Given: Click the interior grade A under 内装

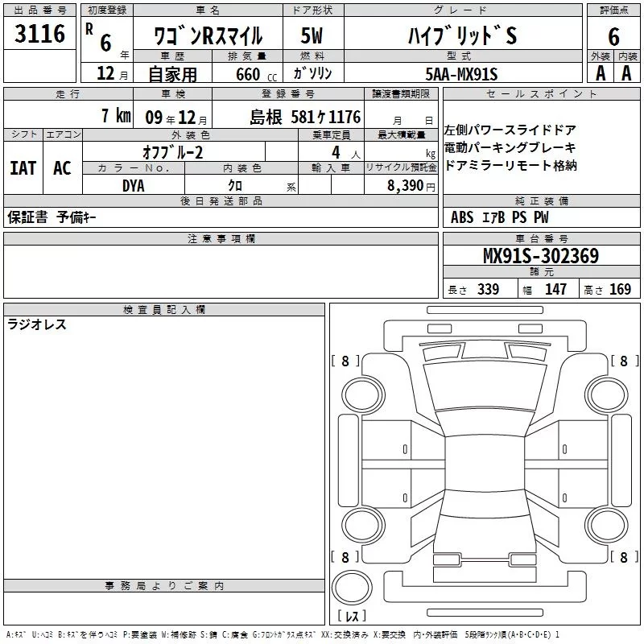Looking at the screenshot, I should [627, 73].
